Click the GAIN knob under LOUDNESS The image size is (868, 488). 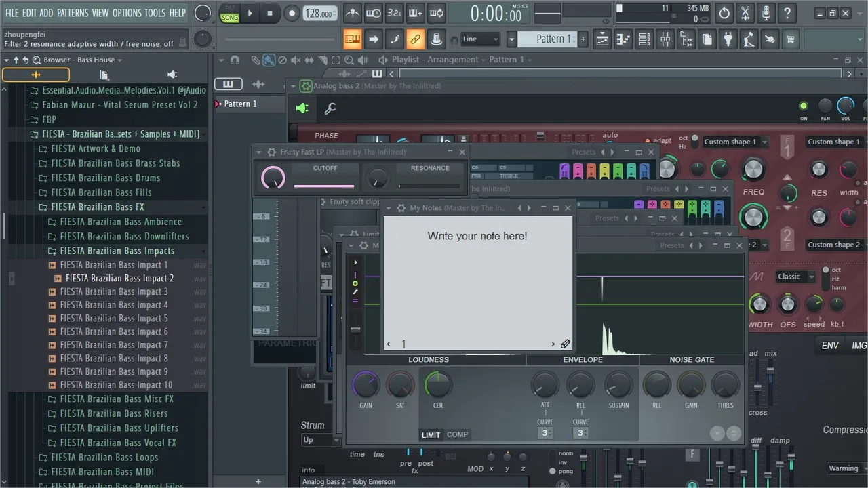pyautogui.click(x=366, y=386)
